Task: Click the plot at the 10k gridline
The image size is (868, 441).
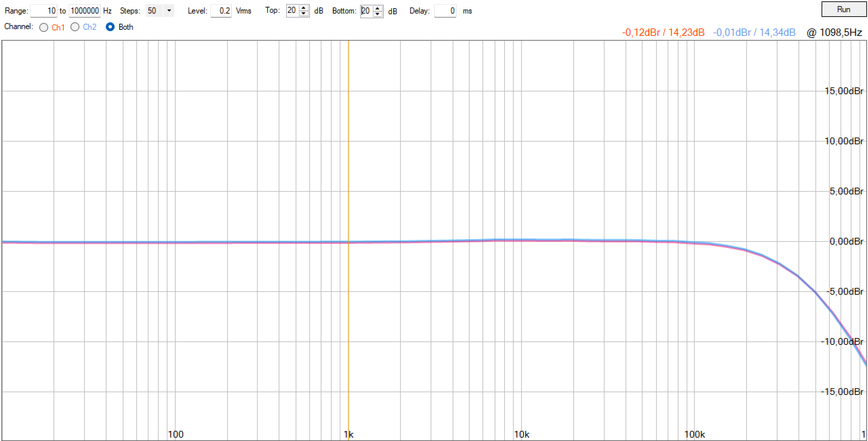Action: [521, 169]
